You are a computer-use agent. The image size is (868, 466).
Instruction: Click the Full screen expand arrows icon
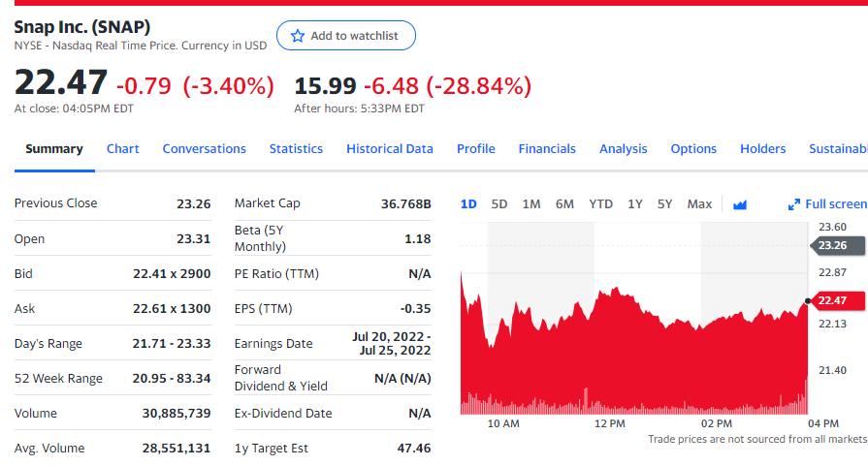tap(794, 204)
